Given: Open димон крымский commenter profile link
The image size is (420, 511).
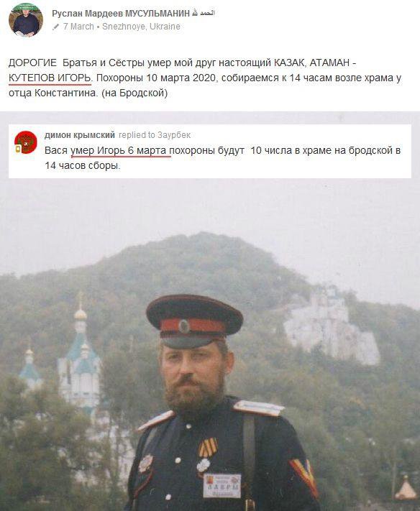Looking at the screenshot, I should [80, 135].
